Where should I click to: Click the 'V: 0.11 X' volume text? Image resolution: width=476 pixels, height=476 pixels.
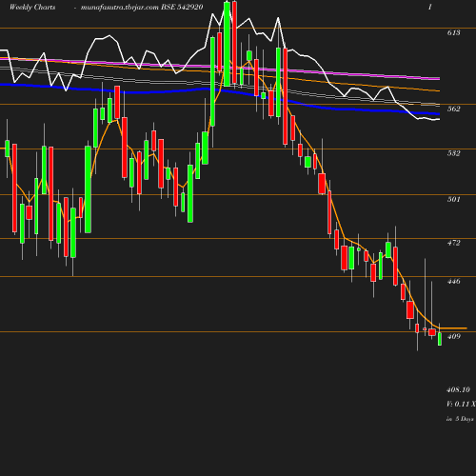pyautogui.click(x=461, y=404)
